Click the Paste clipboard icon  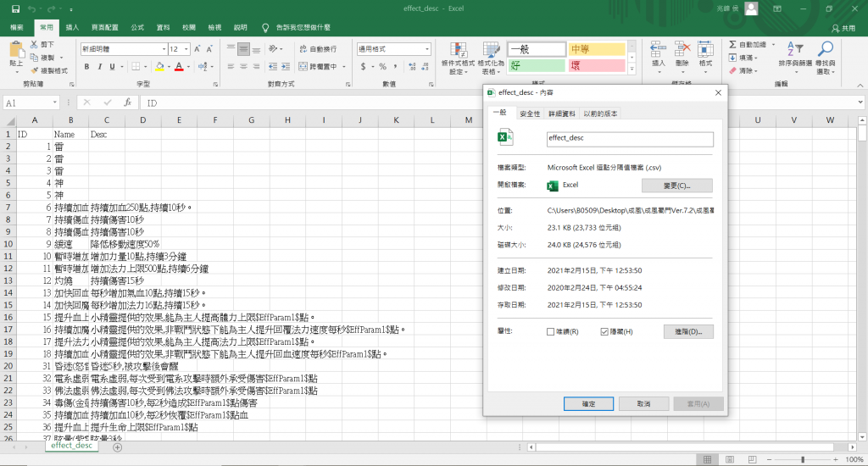[x=16, y=50]
